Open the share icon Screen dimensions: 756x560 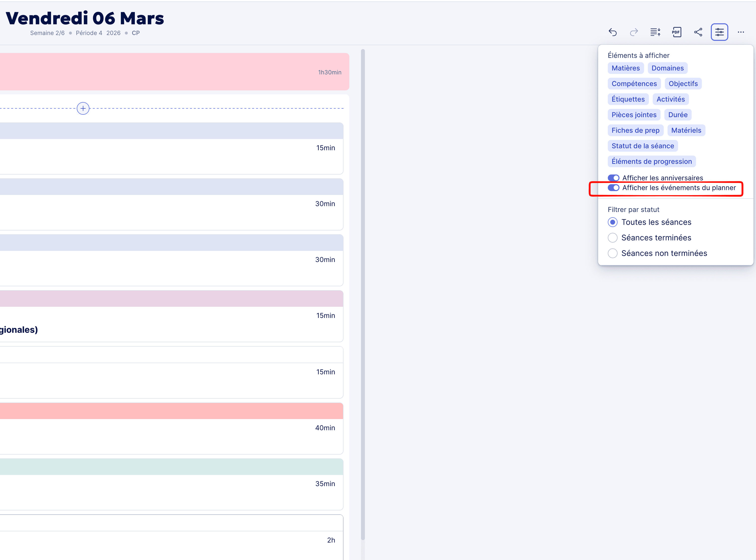pos(698,32)
